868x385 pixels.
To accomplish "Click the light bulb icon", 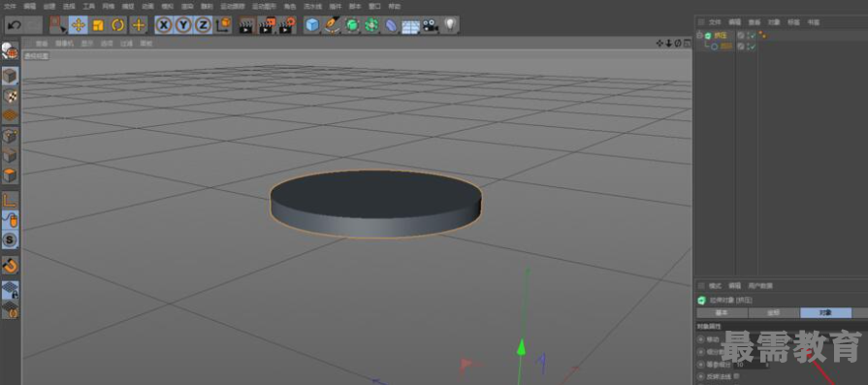I will (x=451, y=25).
